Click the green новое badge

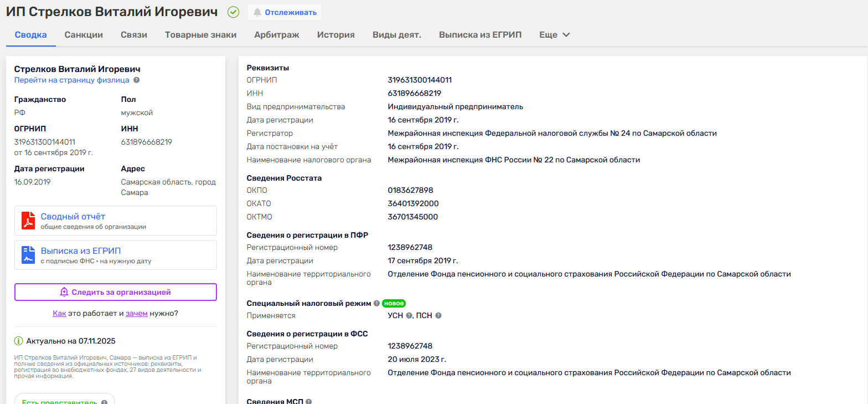point(394,303)
